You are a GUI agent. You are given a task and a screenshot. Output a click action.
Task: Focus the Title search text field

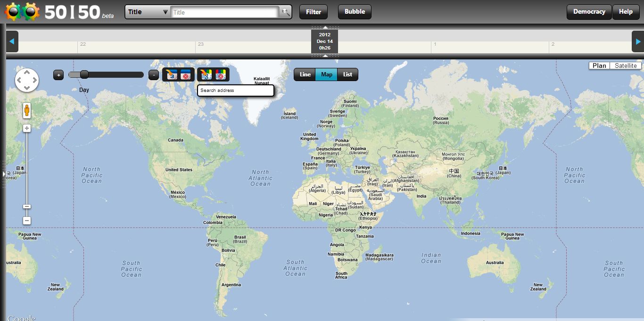pyautogui.click(x=225, y=12)
